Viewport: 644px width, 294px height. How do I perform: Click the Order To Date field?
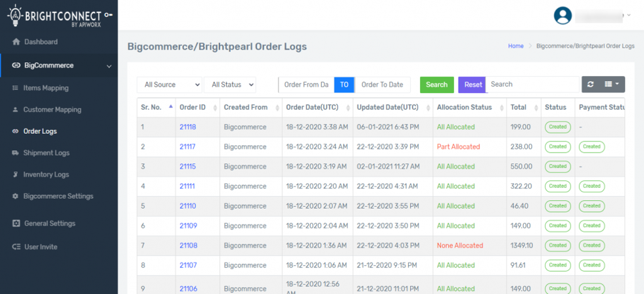coord(382,84)
